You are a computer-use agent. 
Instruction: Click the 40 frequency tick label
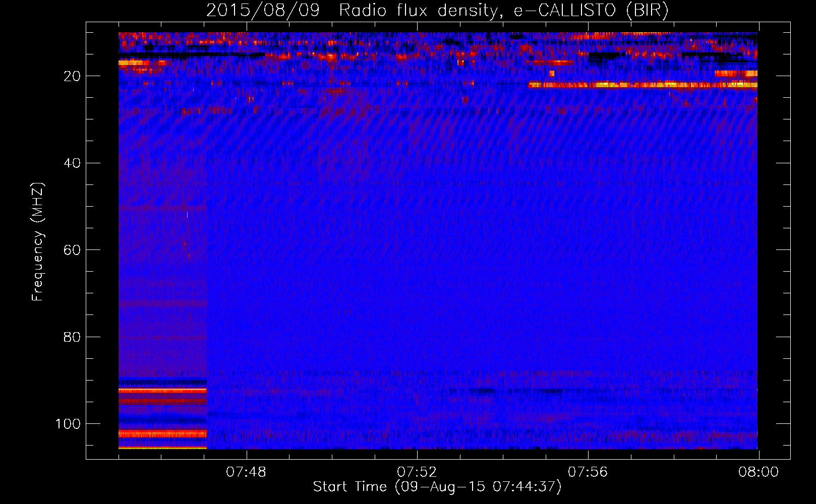(72, 163)
